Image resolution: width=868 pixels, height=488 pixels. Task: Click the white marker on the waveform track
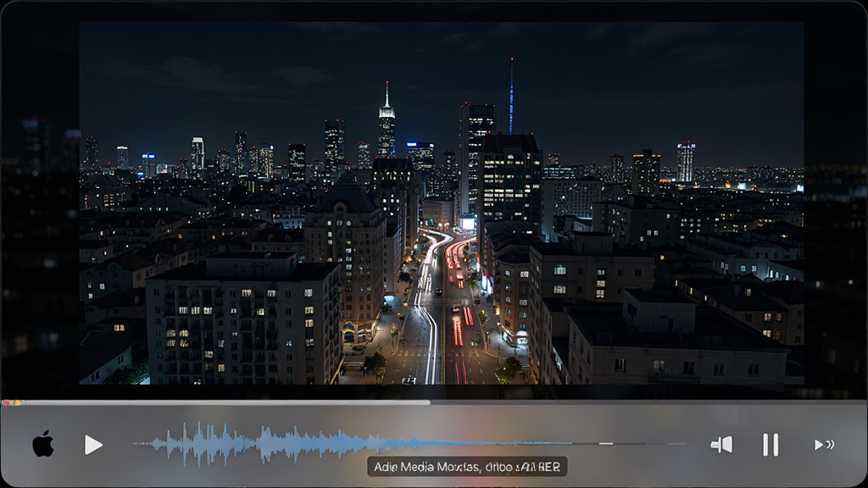tap(606, 444)
